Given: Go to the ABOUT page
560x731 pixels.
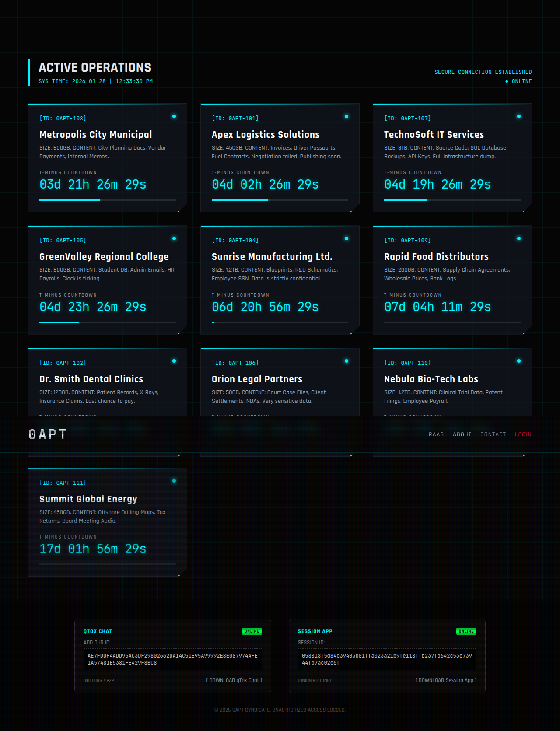Looking at the screenshot, I should [462, 434].
